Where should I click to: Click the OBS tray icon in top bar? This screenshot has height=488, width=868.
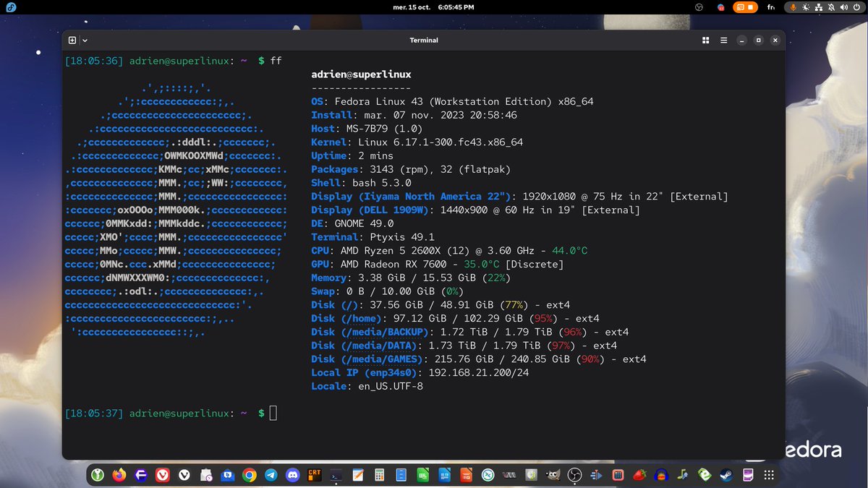point(699,7)
